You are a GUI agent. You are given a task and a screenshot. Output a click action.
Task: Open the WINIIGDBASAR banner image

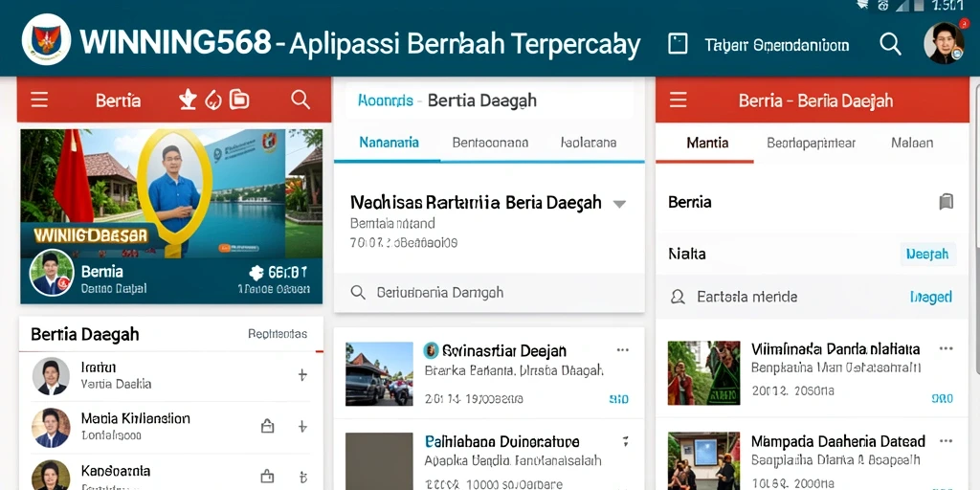tap(171, 193)
